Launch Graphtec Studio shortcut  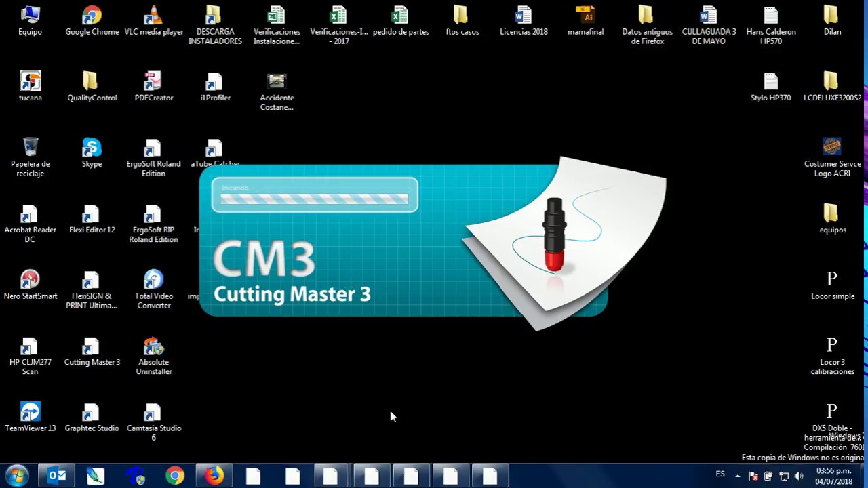point(92,417)
